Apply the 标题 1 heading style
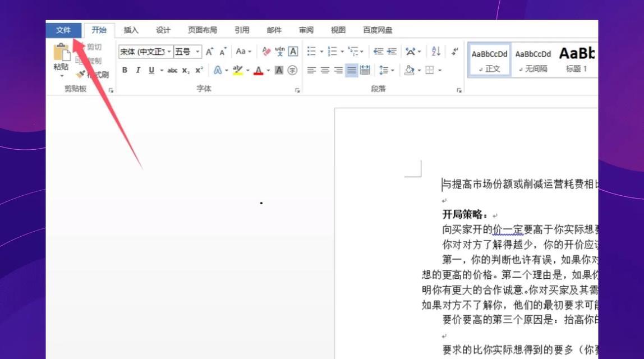 577,59
